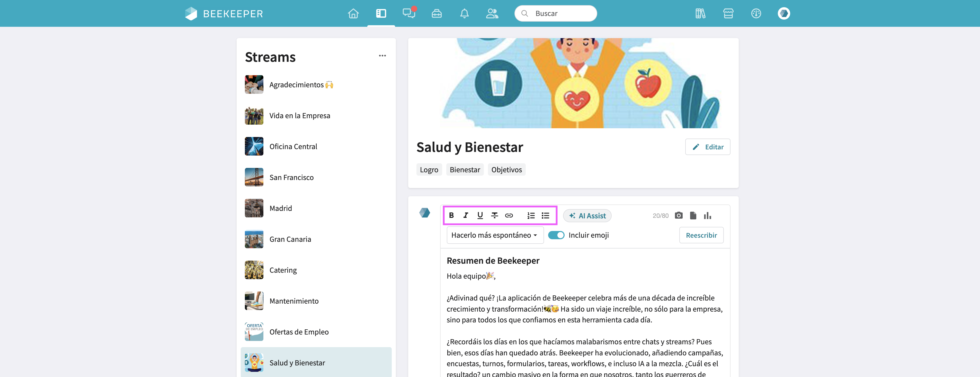This screenshot has height=377, width=980.
Task: Go to the Home icon
Action: pyautogui.click(x=353, y=13)
